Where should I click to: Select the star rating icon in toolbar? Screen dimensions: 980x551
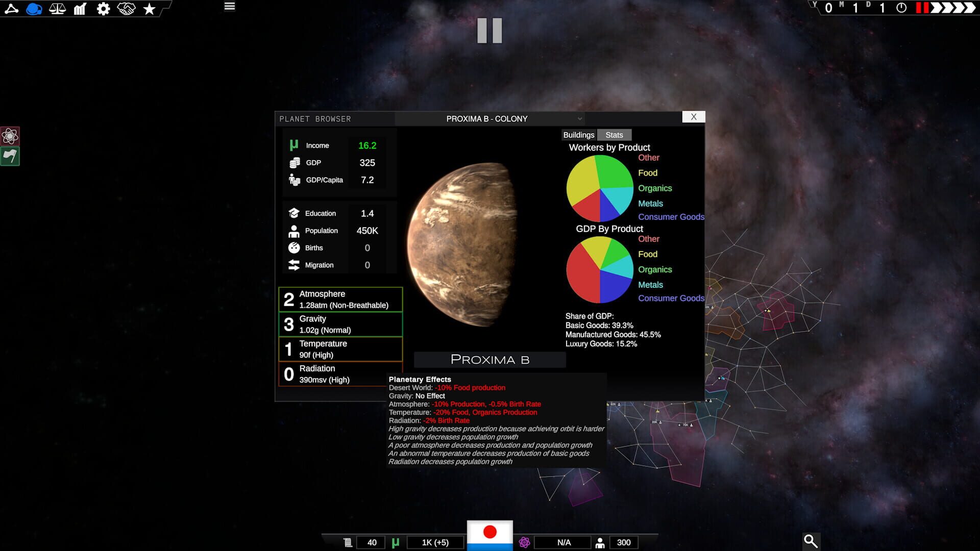coord(149,8)
